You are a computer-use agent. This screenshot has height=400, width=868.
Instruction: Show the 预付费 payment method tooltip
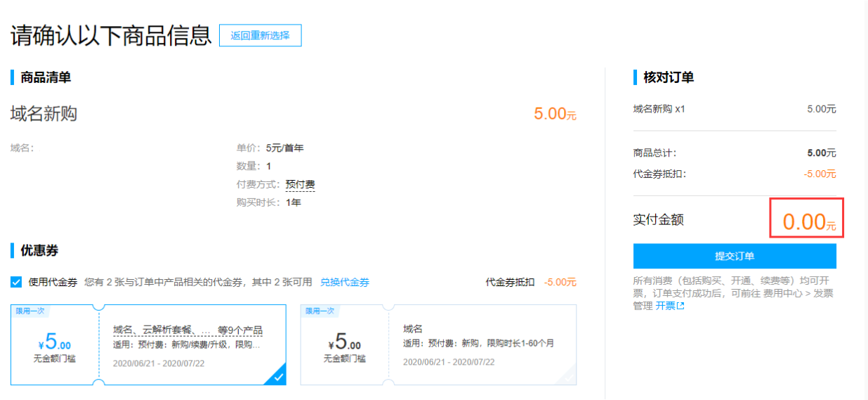300,184
